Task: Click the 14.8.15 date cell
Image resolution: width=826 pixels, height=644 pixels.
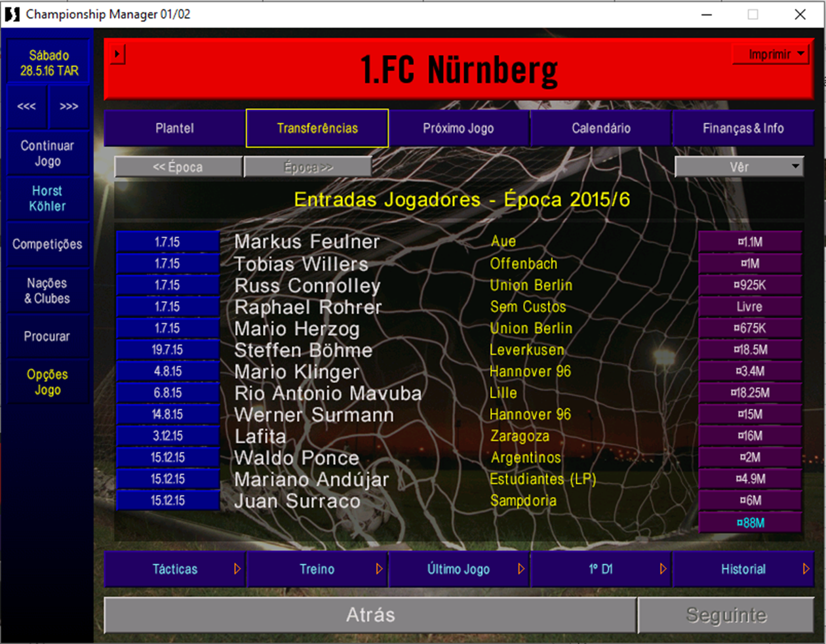Action: coord(168,414)
